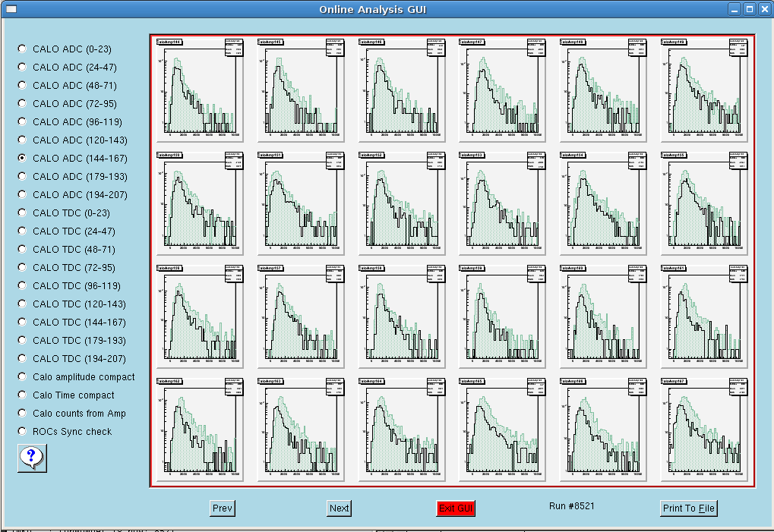The image size is (774, 532).
Task: Select CALO ADC (96-119) radio button
Action: pyautogui.click(x=22, y=121)
